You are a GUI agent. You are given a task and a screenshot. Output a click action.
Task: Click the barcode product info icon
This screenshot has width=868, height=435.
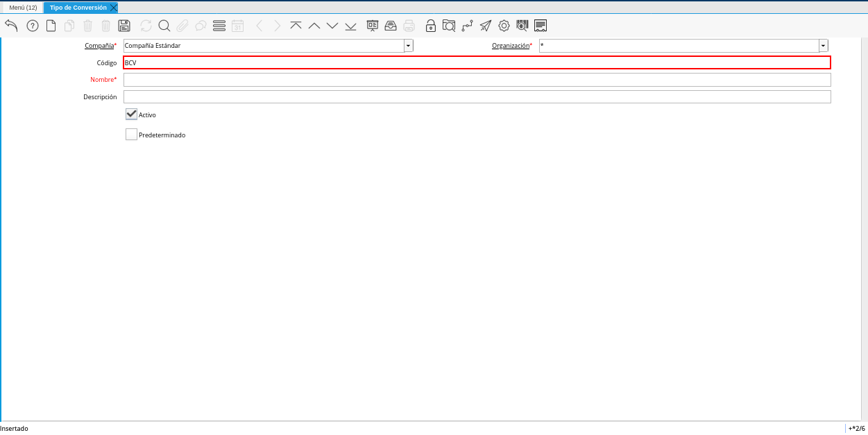[x=522, y=26]
